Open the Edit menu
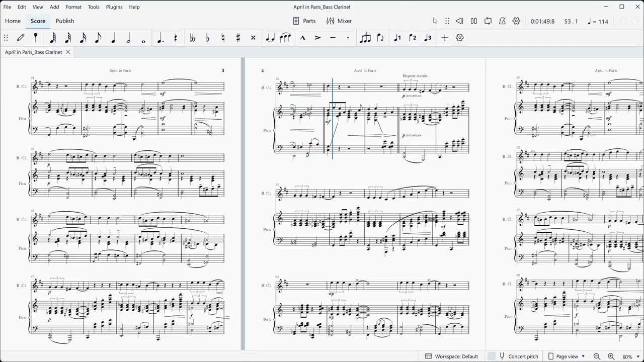The image size is (644, 362). (22, 7)
